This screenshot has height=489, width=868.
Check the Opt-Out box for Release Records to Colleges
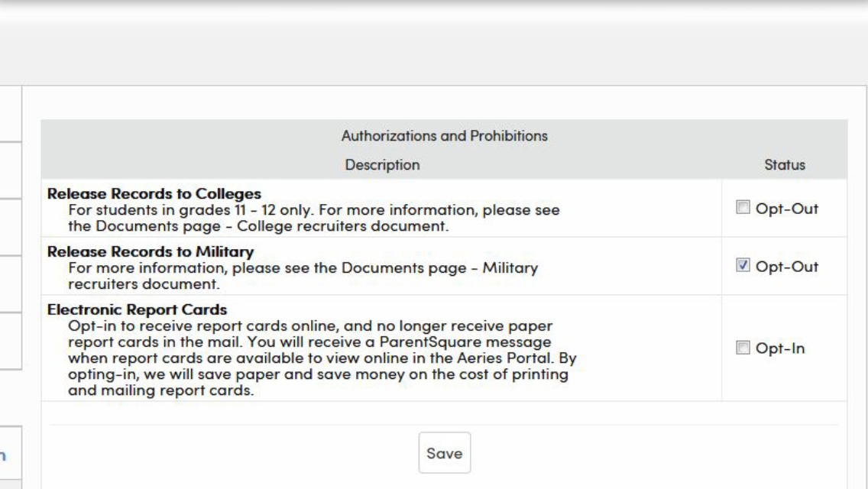[x=741, y=209]
